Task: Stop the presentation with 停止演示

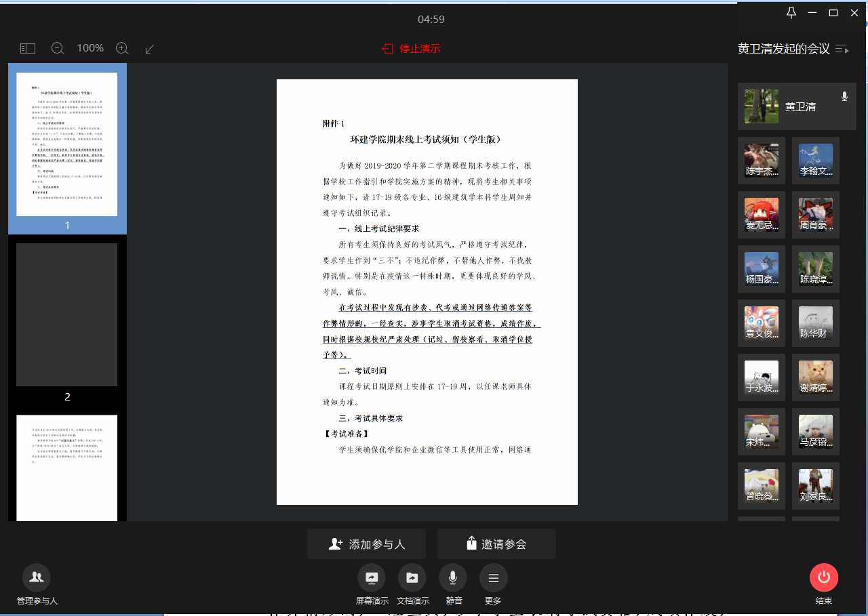Action: [412, 49]
